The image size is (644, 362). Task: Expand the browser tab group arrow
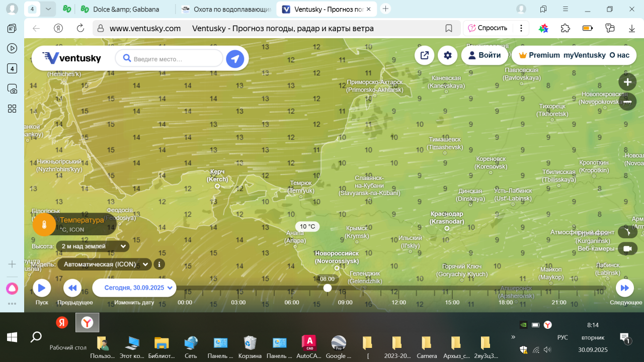pos(48,9)
